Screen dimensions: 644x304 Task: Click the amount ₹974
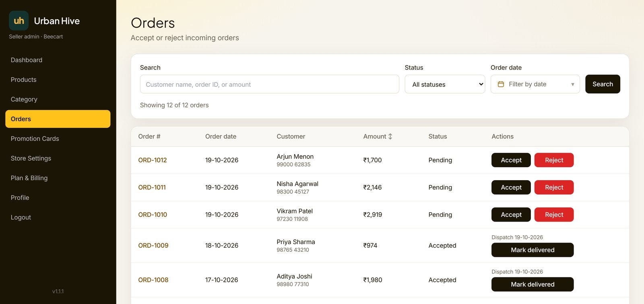(370, 245)
